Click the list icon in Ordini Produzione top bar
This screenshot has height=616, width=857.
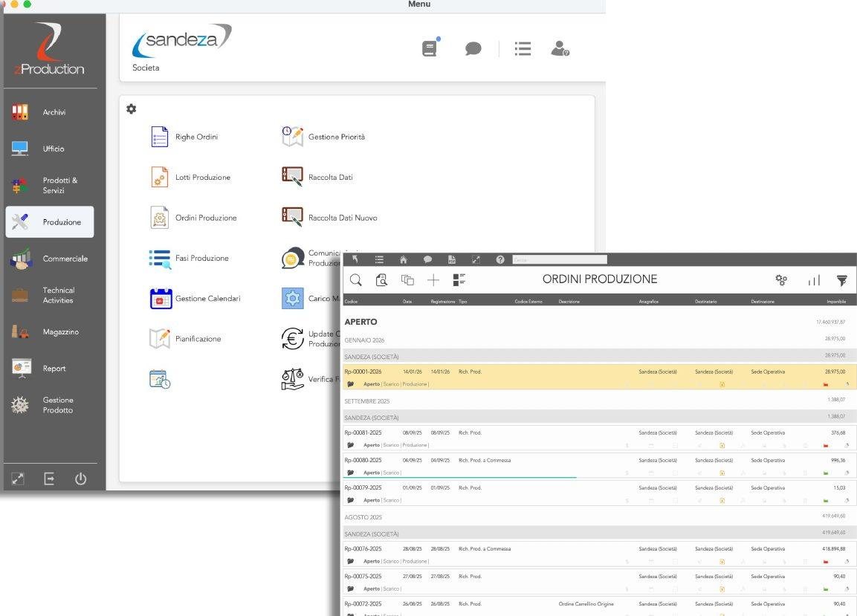(x=379, y=259)
